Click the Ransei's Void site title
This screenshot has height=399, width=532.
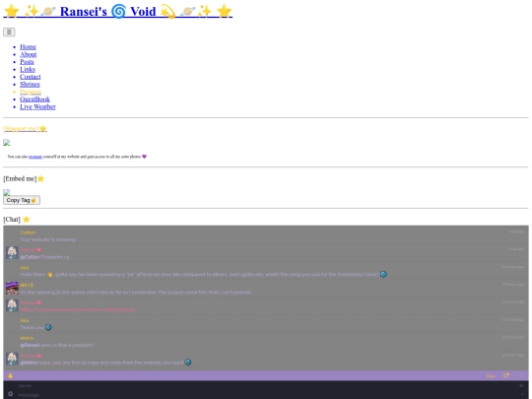point(118,11)
